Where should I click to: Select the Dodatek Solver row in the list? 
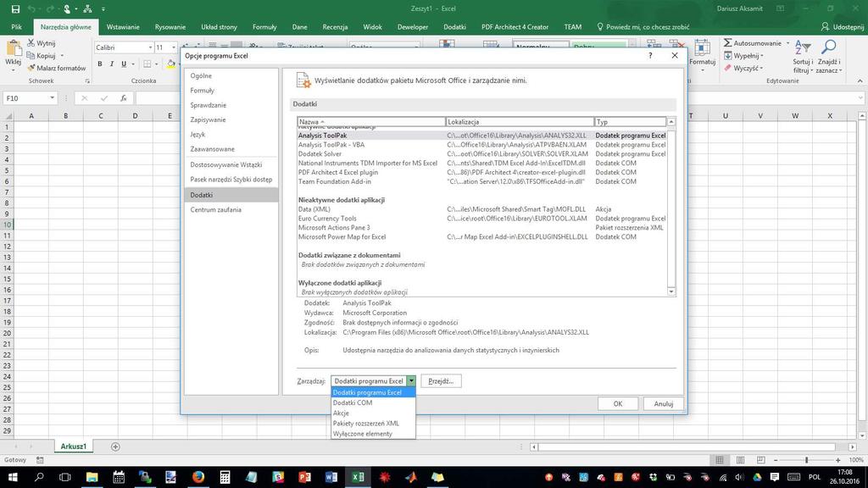tap(481, 154)
